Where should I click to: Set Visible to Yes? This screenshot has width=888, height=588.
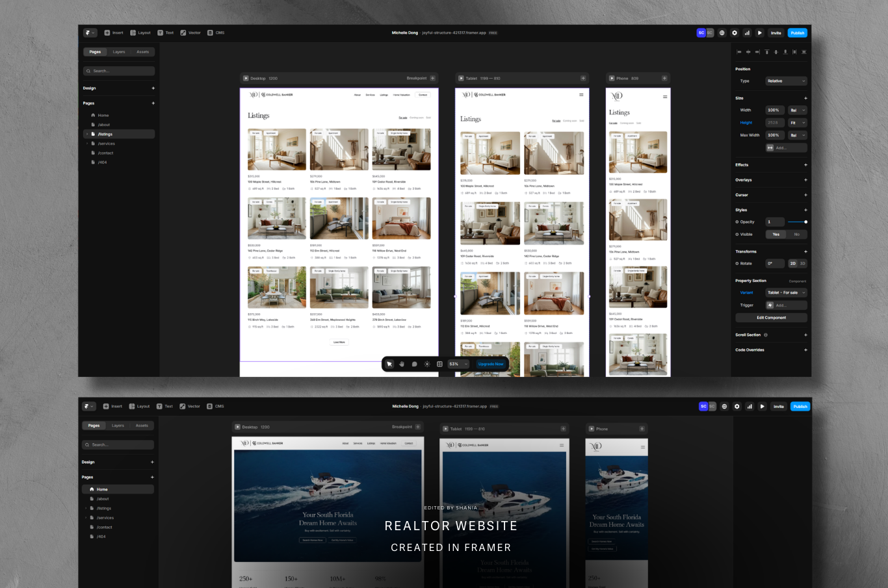[x=776, y=235]
